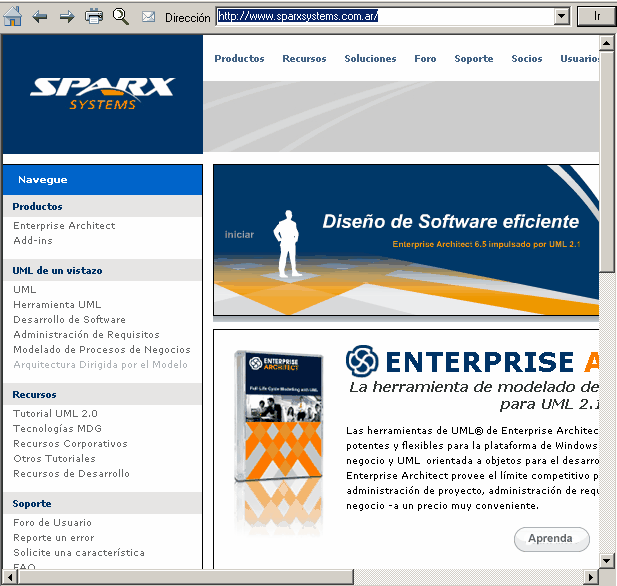
Task: Open Tutorial UML 2.0 link
Action: pyautogui.click(x=55, y=414)
